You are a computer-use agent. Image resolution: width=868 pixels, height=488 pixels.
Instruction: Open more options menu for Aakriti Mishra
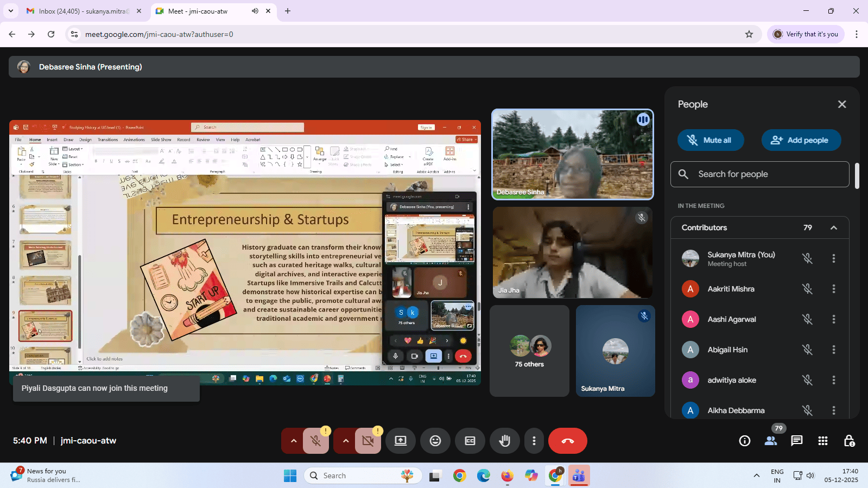[833, 289]
